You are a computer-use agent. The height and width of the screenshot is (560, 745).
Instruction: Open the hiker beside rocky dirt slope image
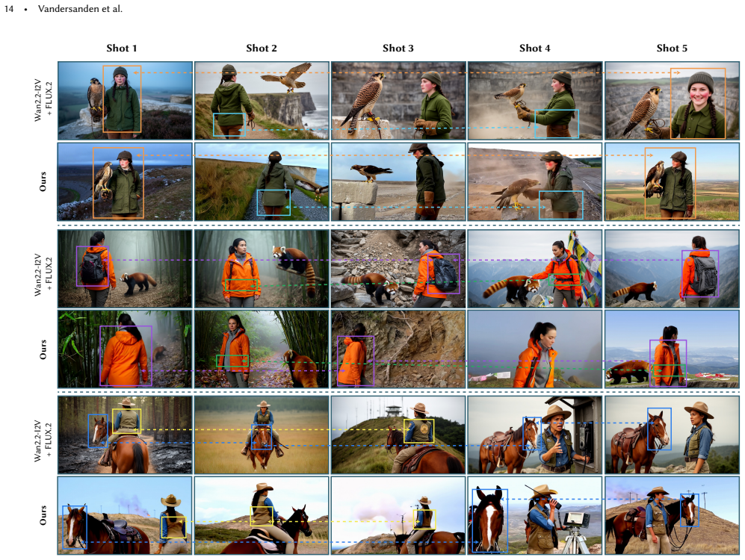[x=398, y=349]
